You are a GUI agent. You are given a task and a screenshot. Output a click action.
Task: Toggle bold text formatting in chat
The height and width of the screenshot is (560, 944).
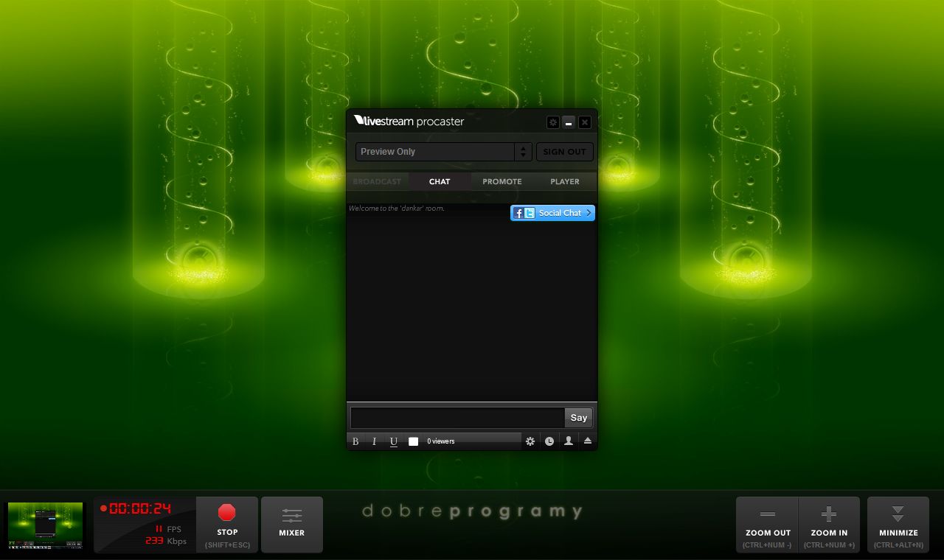(355, 441)
